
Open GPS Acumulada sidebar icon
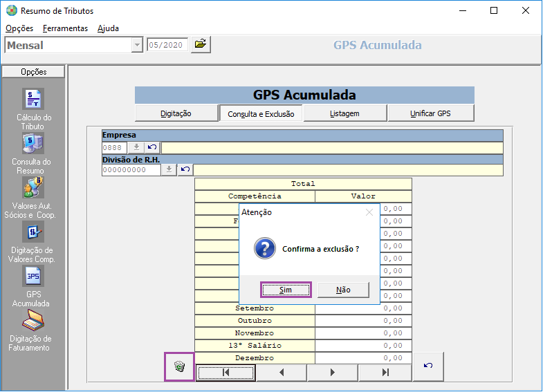[33, 276]
